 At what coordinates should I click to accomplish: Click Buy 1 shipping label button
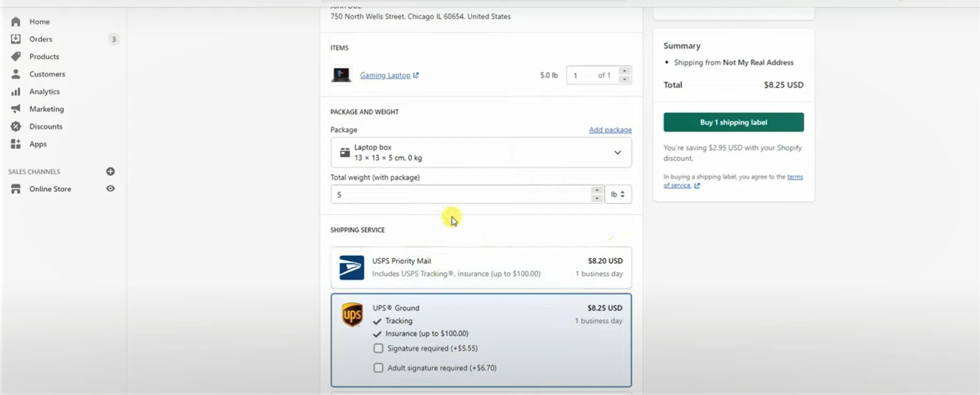[x=733, y=122]
